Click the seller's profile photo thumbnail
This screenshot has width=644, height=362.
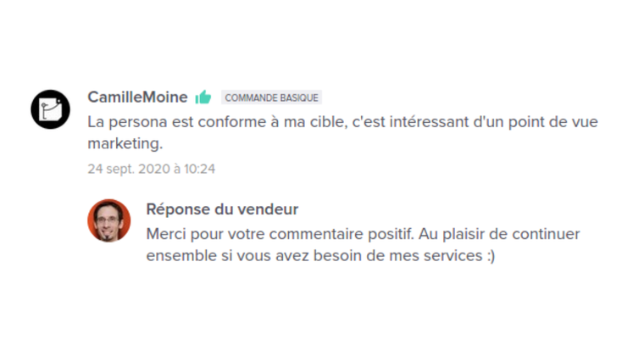[x=108, y=220]
